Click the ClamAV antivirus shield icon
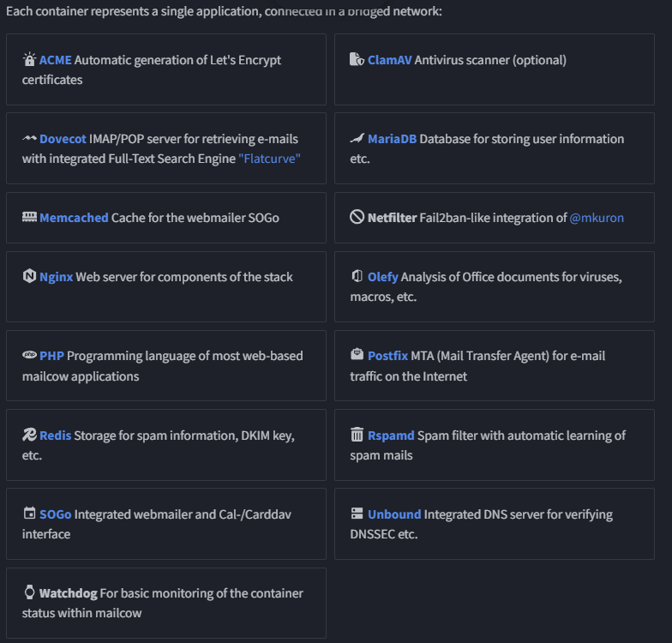 tap(357, 59)
